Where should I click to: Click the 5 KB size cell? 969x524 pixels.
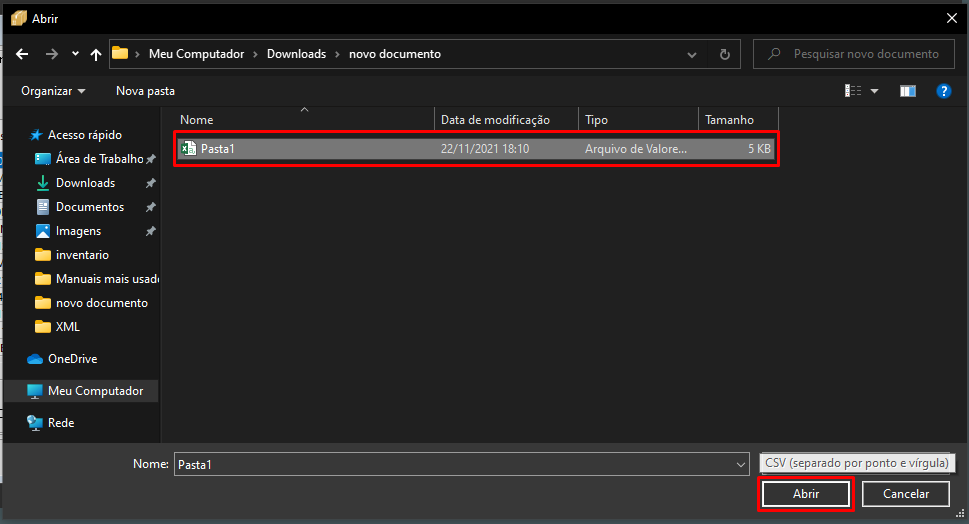[759, 148]
